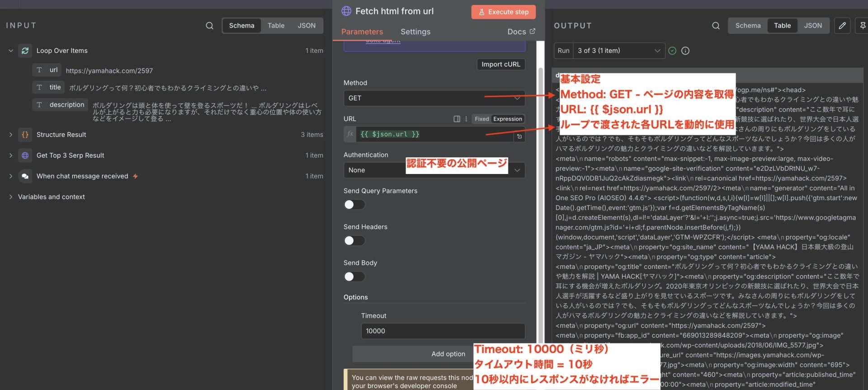This screenshot has height=390, width=868.
Task: Open the Run 3 of 3 selector
Action: point(618,51)
